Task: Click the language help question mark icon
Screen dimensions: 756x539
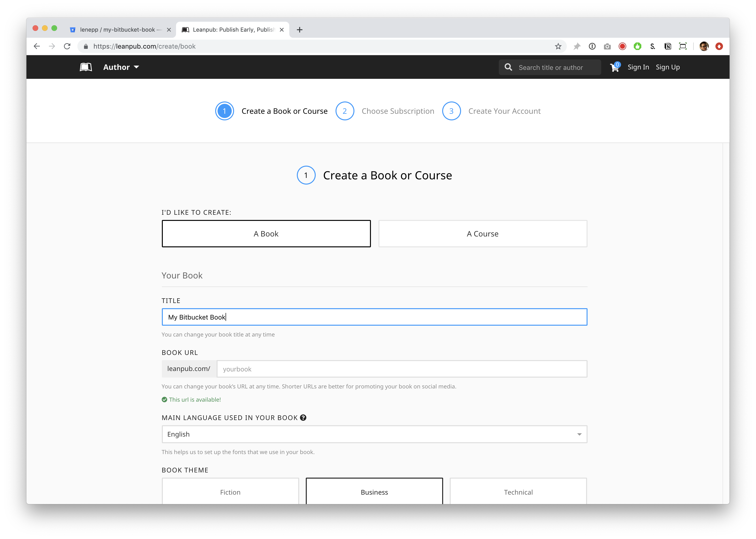Action: click(303, 418)
